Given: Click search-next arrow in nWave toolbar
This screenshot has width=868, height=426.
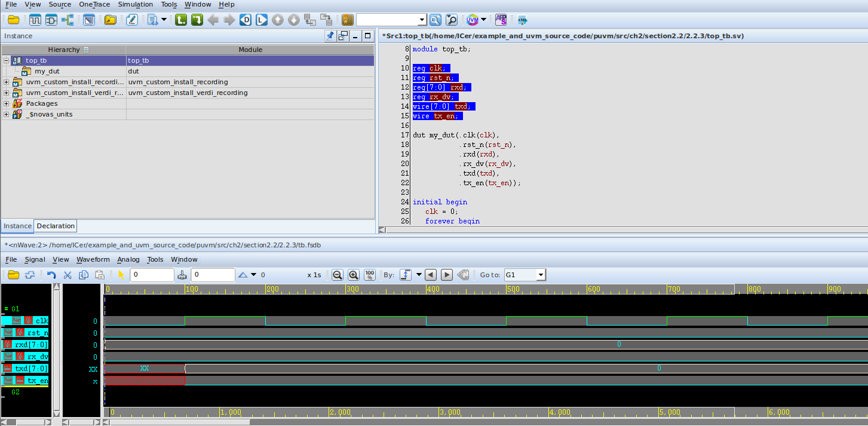Looking at the screenshot, I should (x=447, y=275).
